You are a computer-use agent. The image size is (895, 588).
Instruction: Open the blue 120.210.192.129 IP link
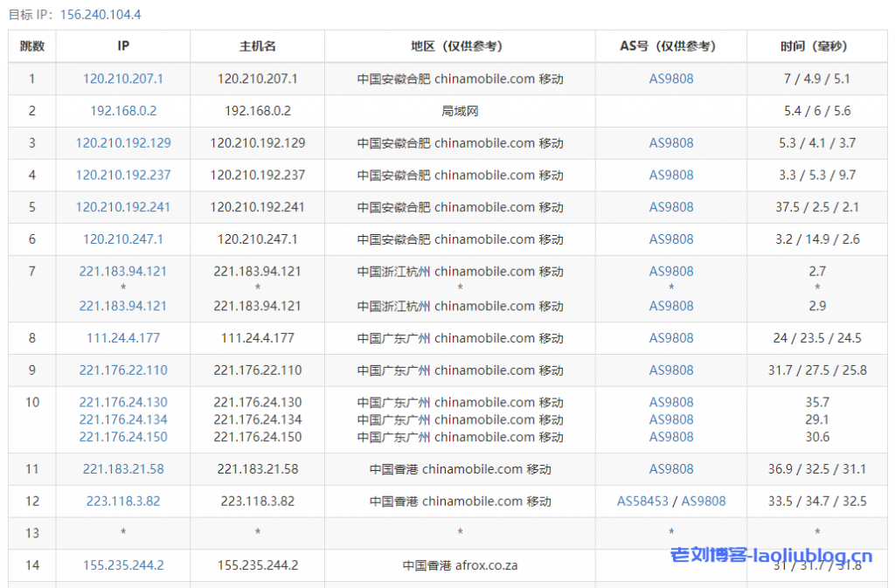pyautogui.click(x=123, y=143)
